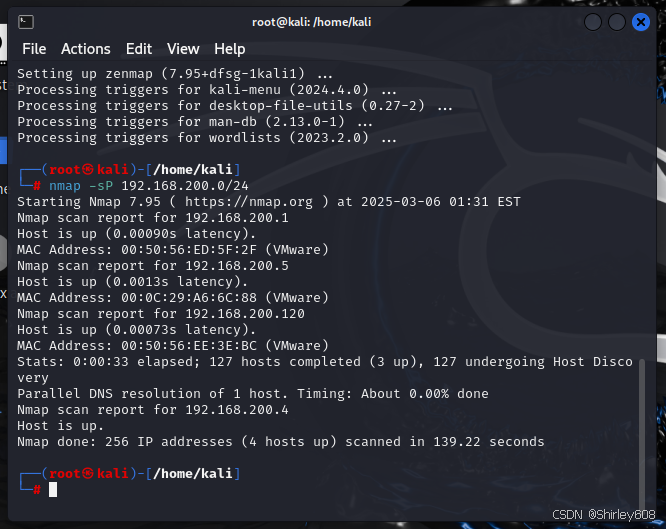Click 'Processing triggers for desktop-file-utils' line
666x529 pixels.
click(x=235, y=105)
